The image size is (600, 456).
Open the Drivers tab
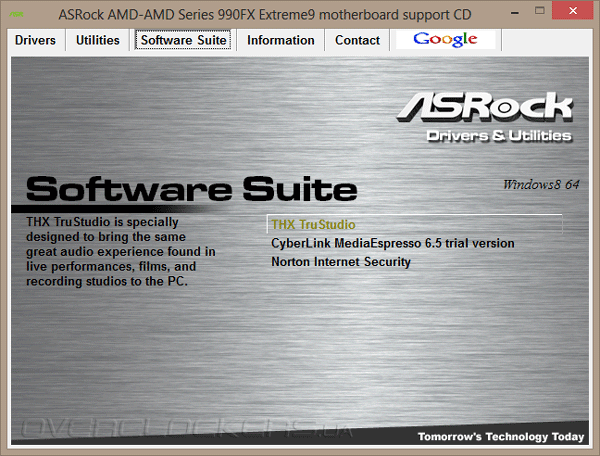[x=35, y=40]
